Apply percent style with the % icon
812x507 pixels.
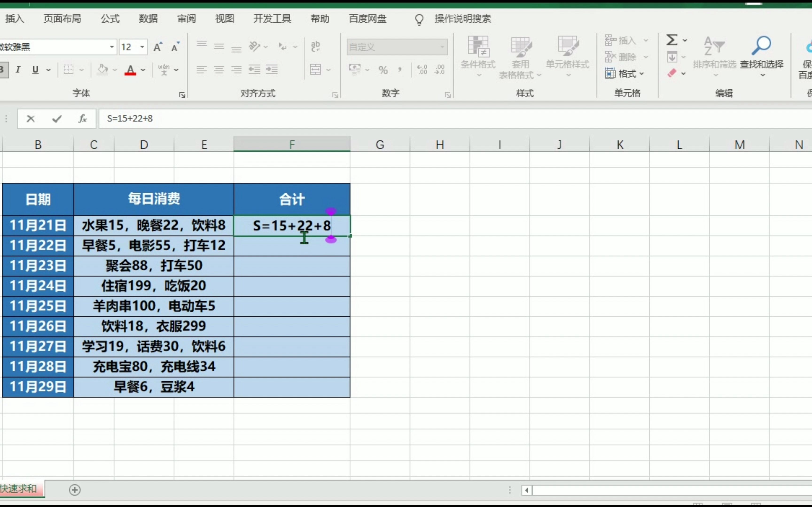click(383, 69)
